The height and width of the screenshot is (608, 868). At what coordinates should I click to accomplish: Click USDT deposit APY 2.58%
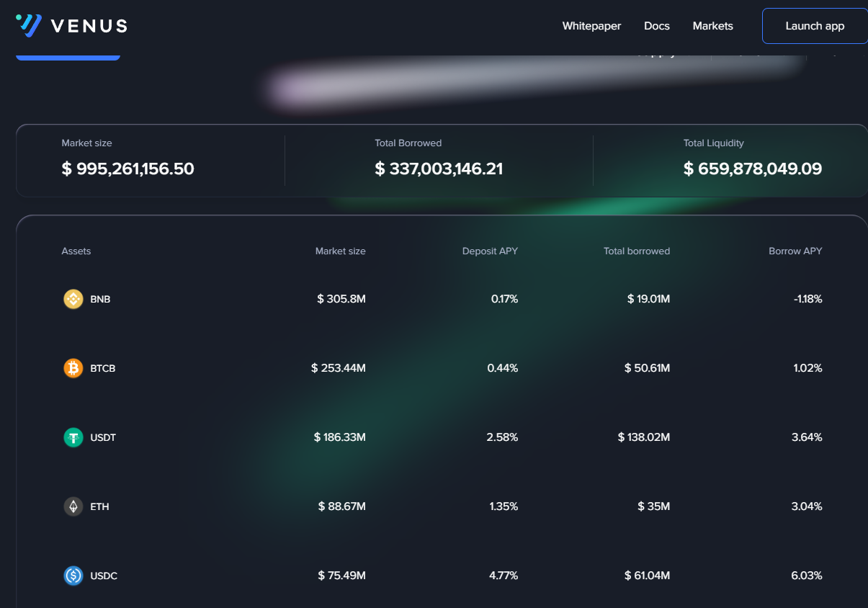503,437
